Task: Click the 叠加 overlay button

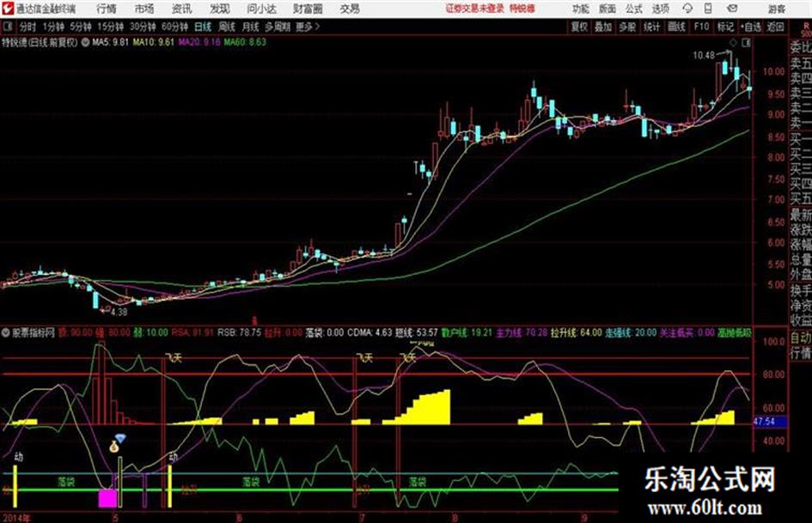Action: [x=603, y=27]
